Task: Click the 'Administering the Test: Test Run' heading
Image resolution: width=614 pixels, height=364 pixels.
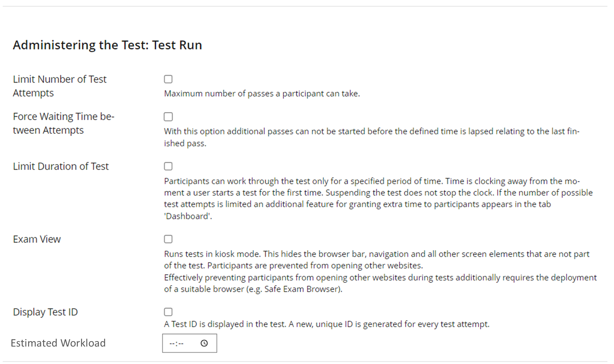Action: (x=107, y=45)
